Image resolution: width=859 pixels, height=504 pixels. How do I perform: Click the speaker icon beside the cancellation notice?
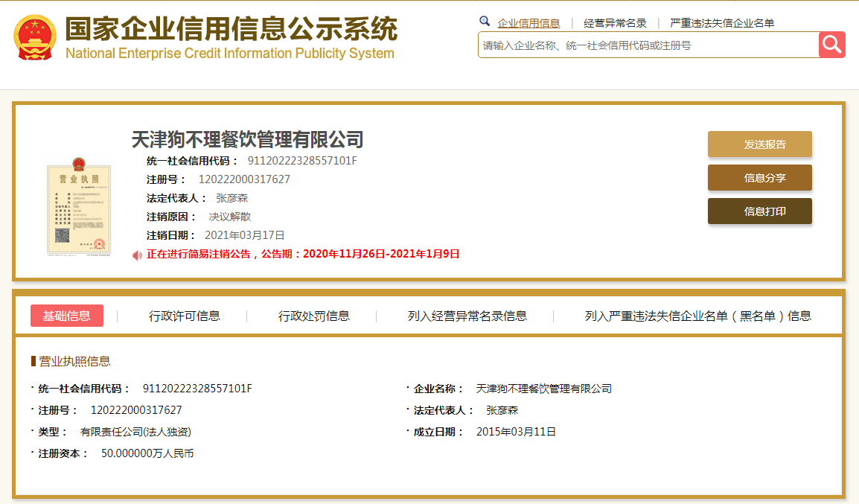pyautogui.click(x=135, y=254)
